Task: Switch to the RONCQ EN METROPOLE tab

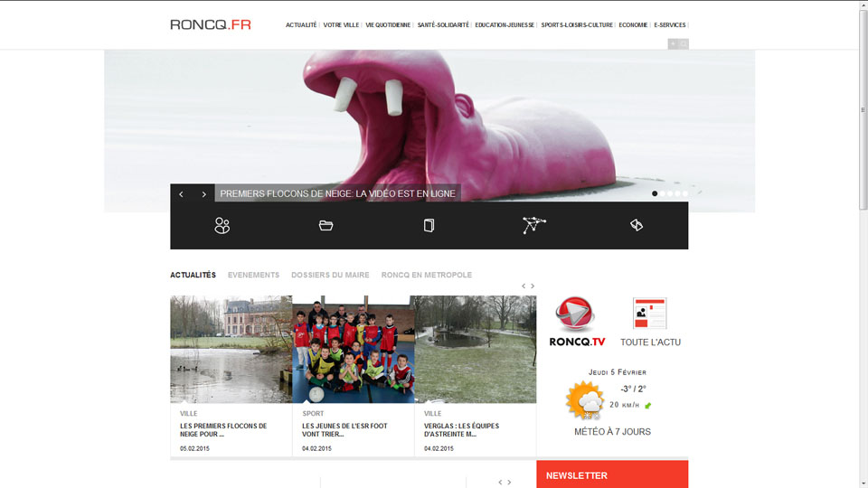Action: point(426,275)
